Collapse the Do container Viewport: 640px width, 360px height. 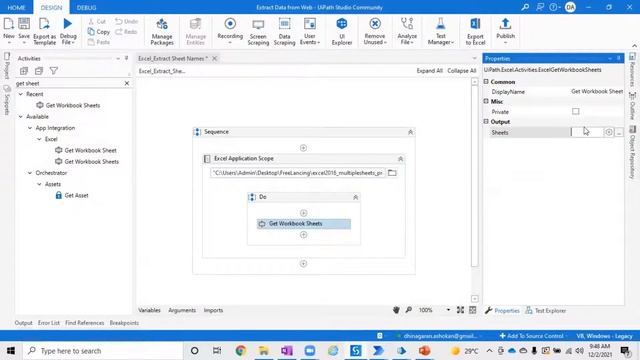tap(356, 197)
